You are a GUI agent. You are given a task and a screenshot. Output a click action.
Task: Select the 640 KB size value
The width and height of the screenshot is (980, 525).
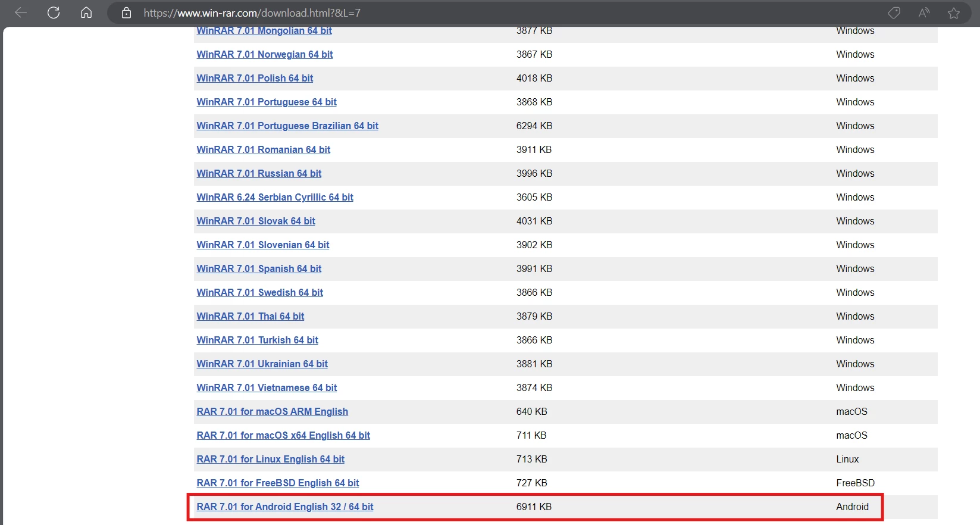tap(531, 411)
